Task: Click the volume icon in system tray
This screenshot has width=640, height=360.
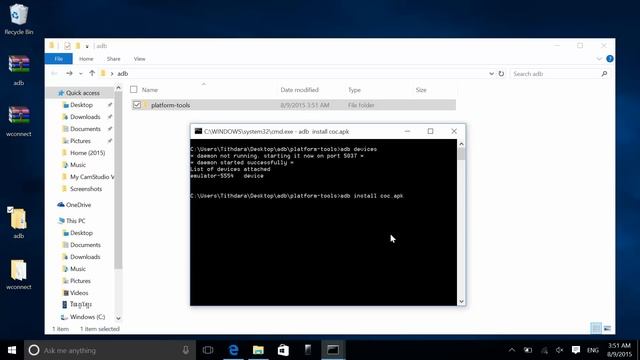Action: pos(560,350)
